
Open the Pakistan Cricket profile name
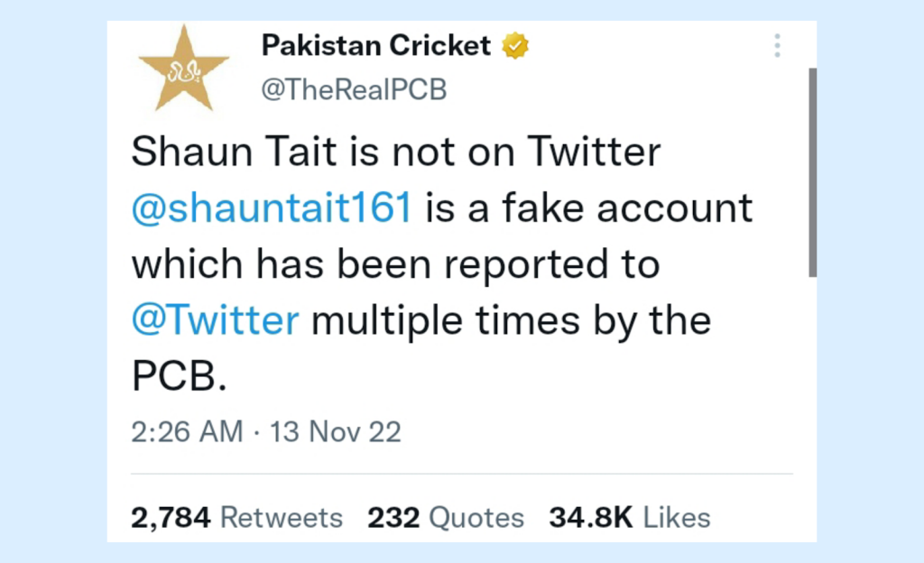[x=376, y=45]
